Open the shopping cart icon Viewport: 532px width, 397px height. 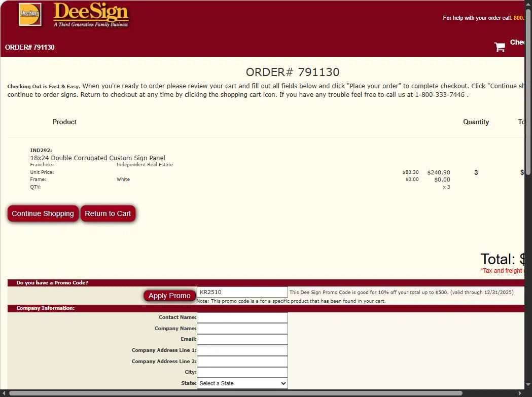pyautogui.click(x=500, y=47)
